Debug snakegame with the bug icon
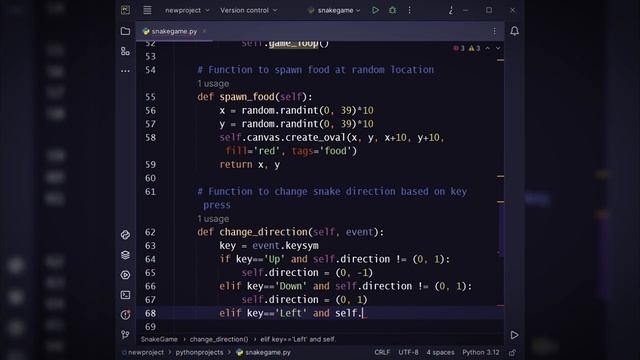640x360 pixels. click(392, 10)
